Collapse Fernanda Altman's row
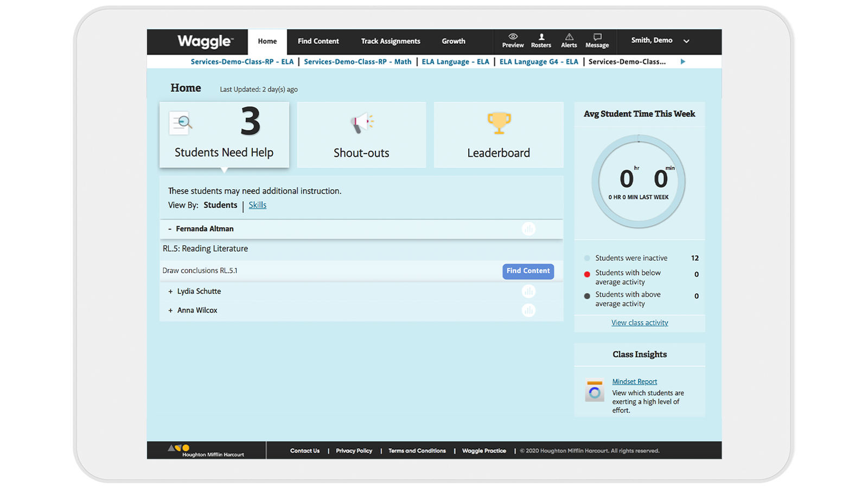Image resolution: width=868 pixels, height=488 pixels. tap(170, 229)
